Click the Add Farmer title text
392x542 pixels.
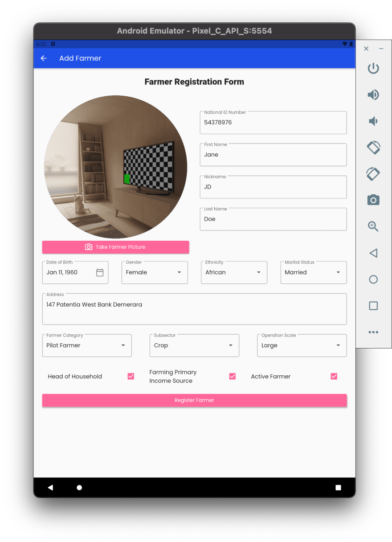(80, 58)
